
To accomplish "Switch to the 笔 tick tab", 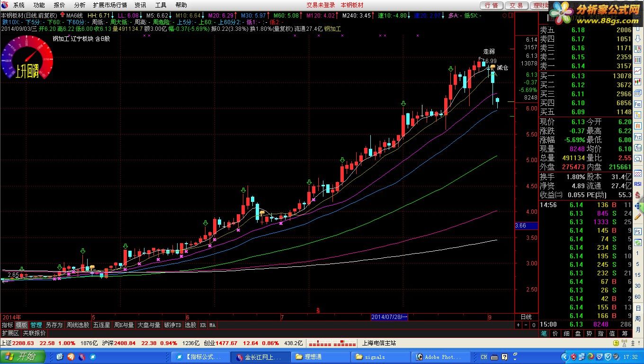I will tap(544, 334).
